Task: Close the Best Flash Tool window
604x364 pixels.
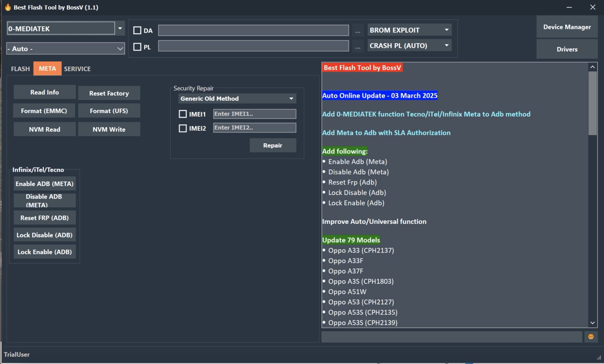Action: click(592, 7)
